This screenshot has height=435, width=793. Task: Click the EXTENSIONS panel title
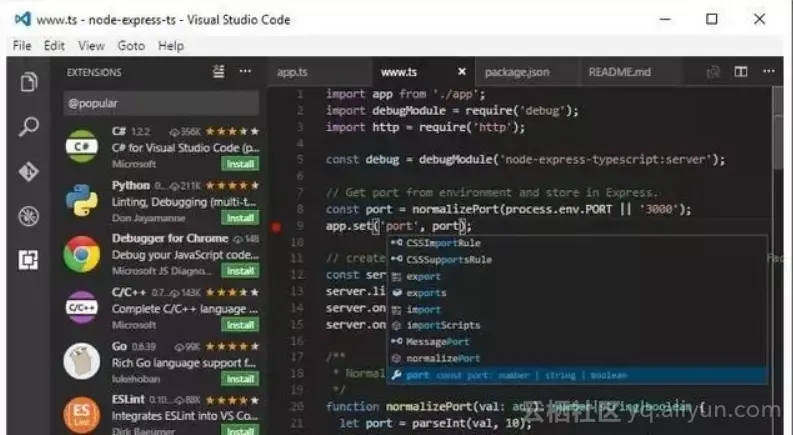(94, 72)
